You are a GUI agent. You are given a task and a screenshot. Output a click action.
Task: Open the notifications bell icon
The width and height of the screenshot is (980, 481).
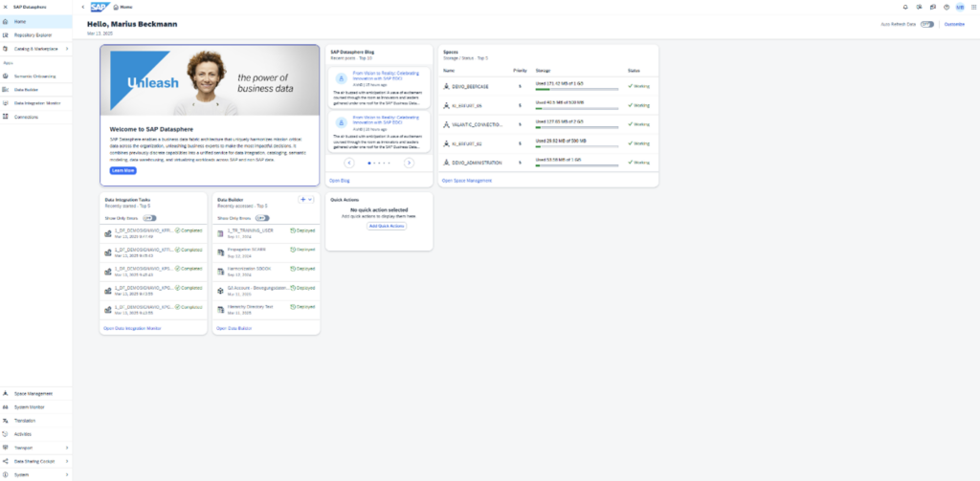coord(905,7)
